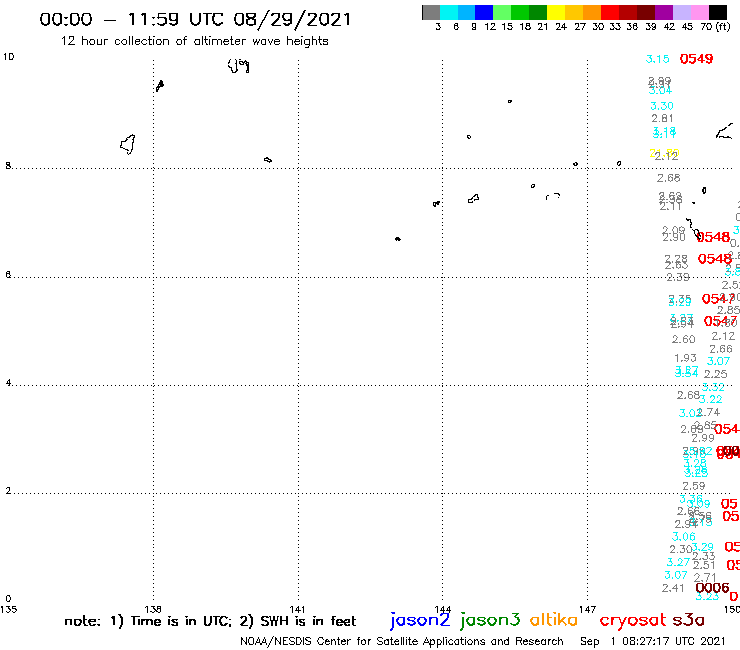
Task: Click the island outline left of longitude 138
Action: pos(128,144)
